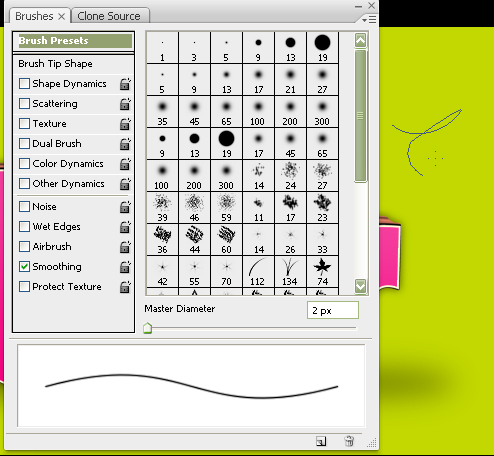Image resolution: width=494 pixels, height=456 pixels.
Task: Pick the soft round 300 brush in third row
Action: click(322, 112)
